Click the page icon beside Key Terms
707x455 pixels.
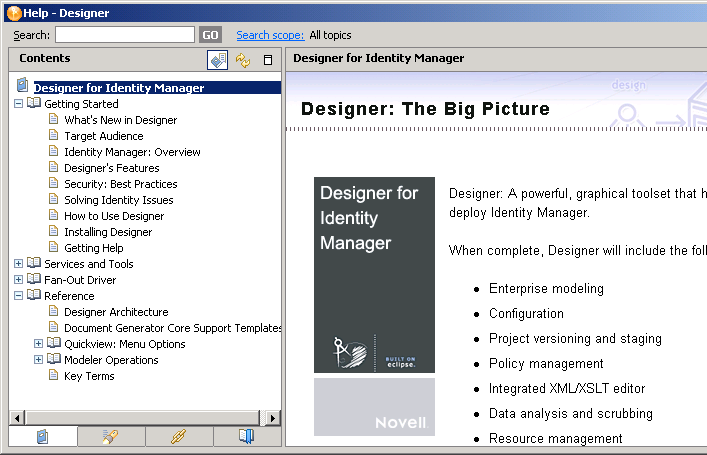click(54, 375)
